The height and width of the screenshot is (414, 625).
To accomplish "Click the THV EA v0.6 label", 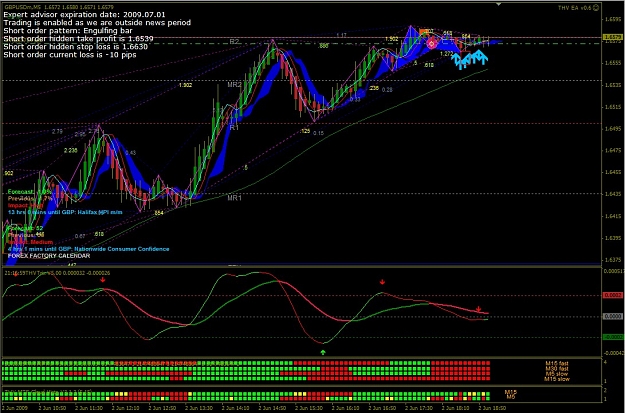I will pyautogui.click(x=574, y=8).
